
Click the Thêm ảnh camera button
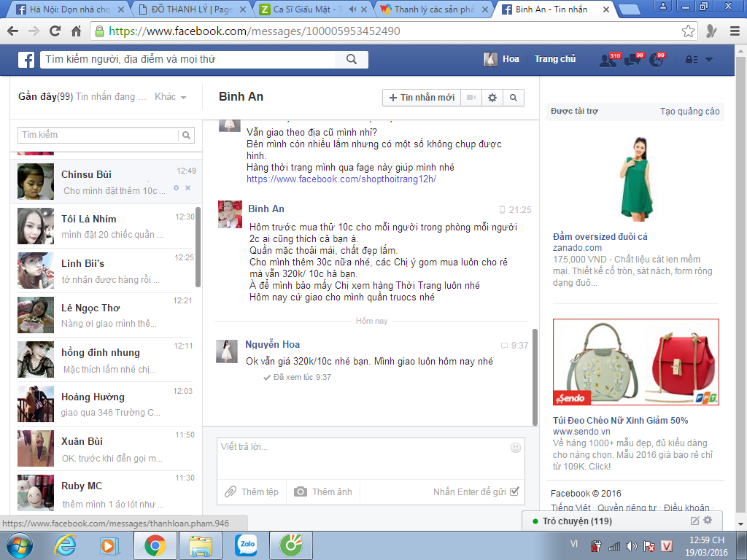pyautogui.click(x=323, y=492)
